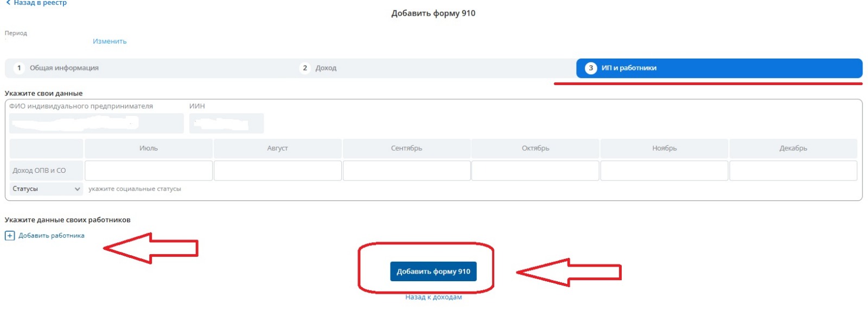Focus the Ноябрь income input field
The image size is (868, 311).
click(x=664, y=171)
